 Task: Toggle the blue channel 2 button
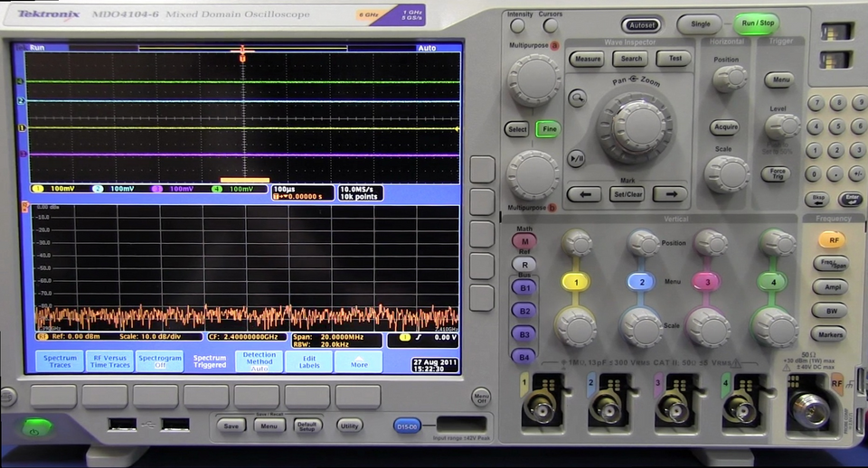(642, 282)
